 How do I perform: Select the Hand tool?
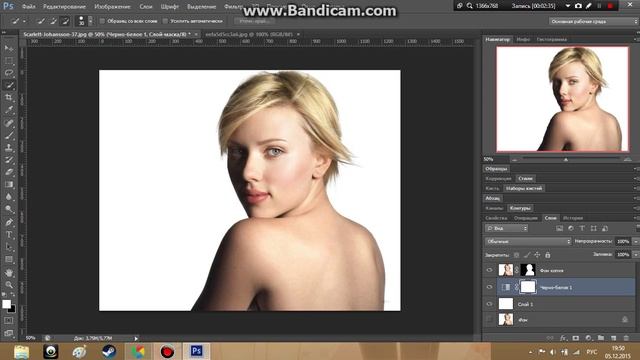coord(9,272)
